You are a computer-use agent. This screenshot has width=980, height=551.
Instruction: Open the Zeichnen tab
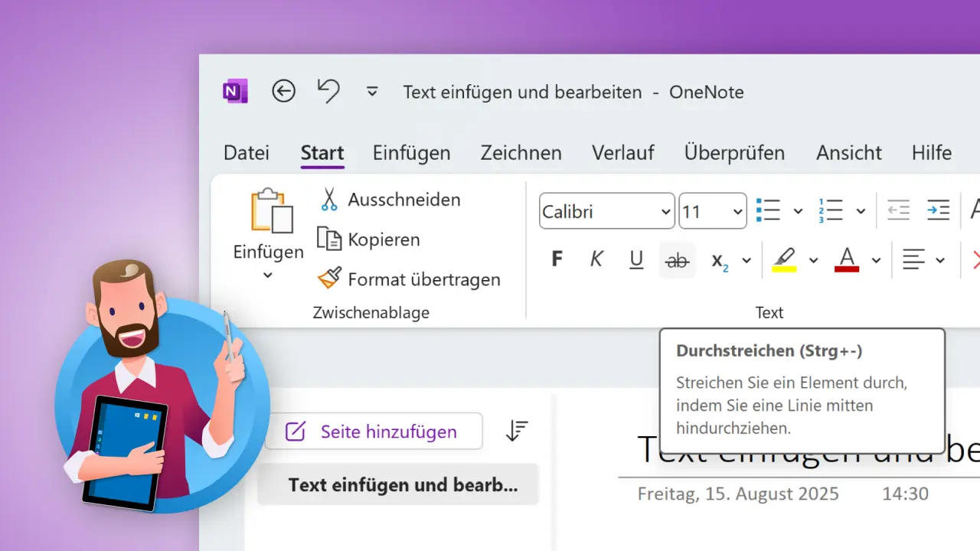point(521,152)
